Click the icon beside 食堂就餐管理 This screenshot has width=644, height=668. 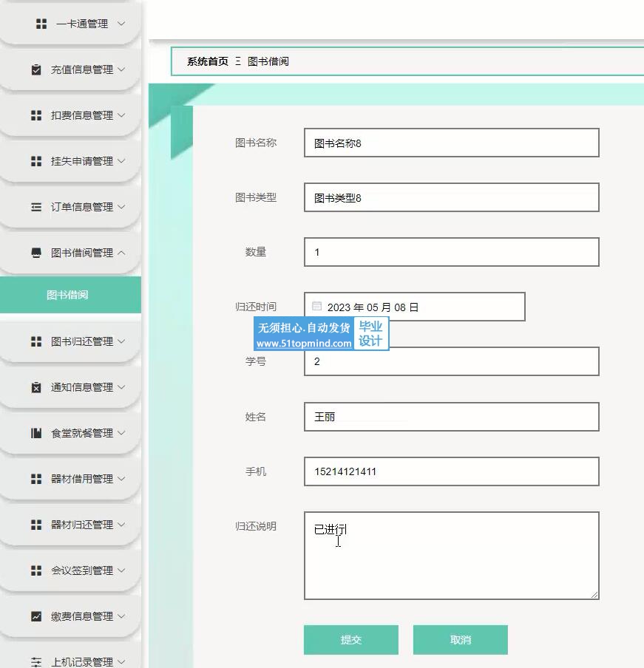coord(36,433)
